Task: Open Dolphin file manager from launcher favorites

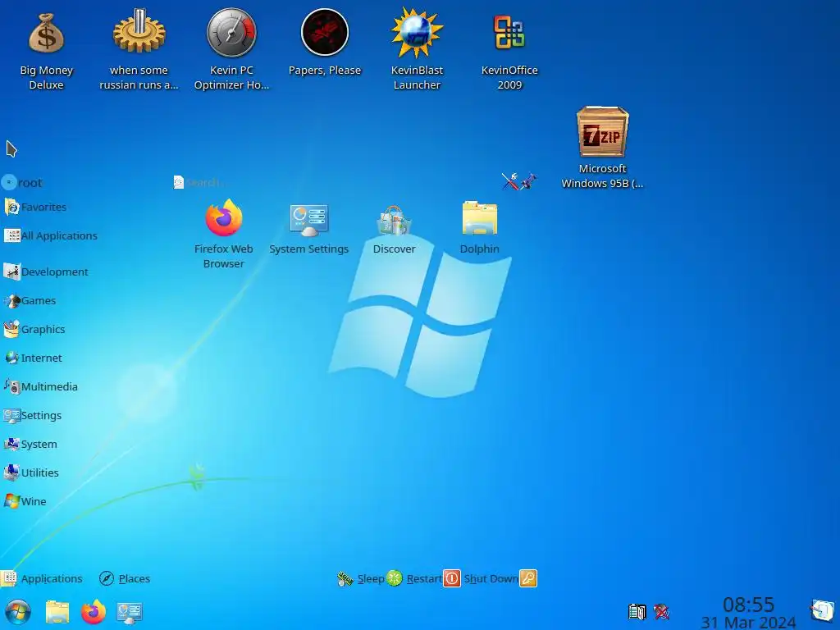Action: [x=479, y=228]
